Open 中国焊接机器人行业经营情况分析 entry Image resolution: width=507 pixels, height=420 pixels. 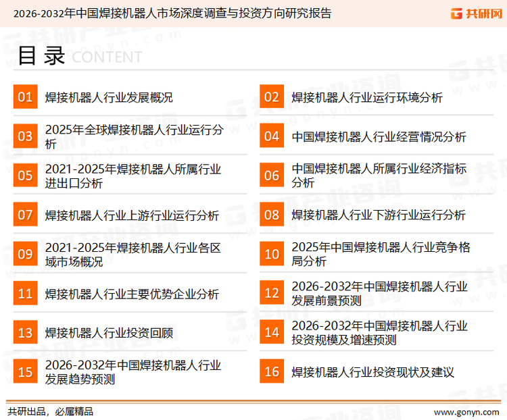(x=379, y=137)
